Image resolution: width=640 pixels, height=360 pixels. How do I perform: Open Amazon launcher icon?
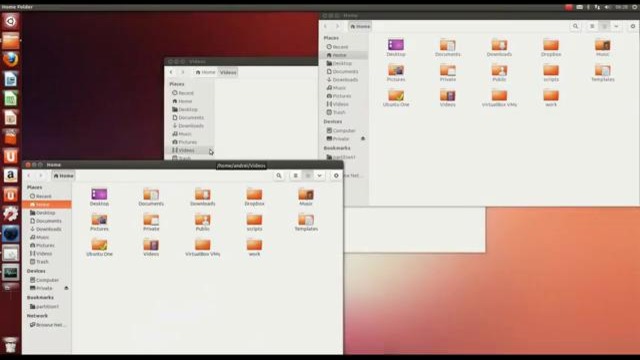coord(11,176)
